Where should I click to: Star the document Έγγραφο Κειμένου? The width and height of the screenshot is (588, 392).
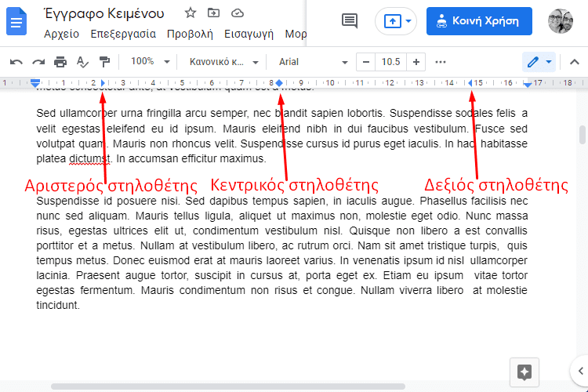[x=191, y=13]
